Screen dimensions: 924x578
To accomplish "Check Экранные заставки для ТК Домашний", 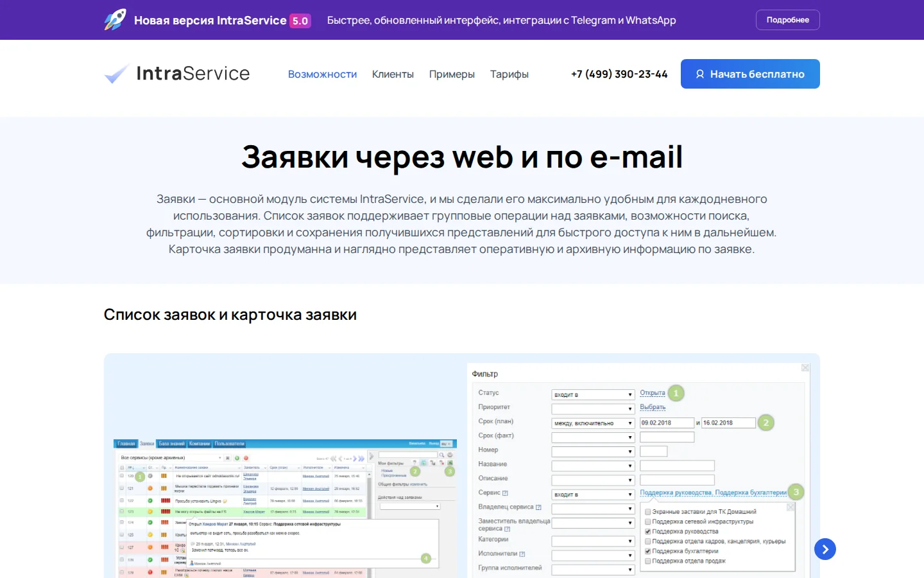I will [647, 512].
